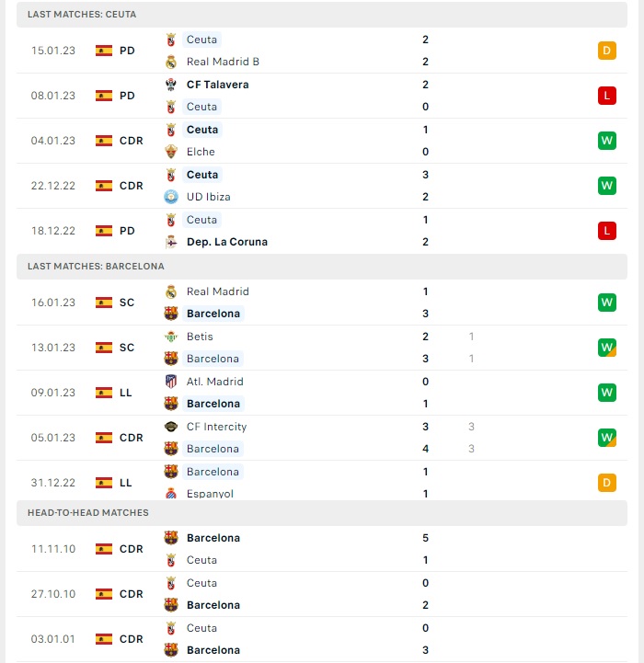Screen dimensions: 644x663
Task: Open the Barcelona link in Real Madrid match
Action: coord(213,314)
